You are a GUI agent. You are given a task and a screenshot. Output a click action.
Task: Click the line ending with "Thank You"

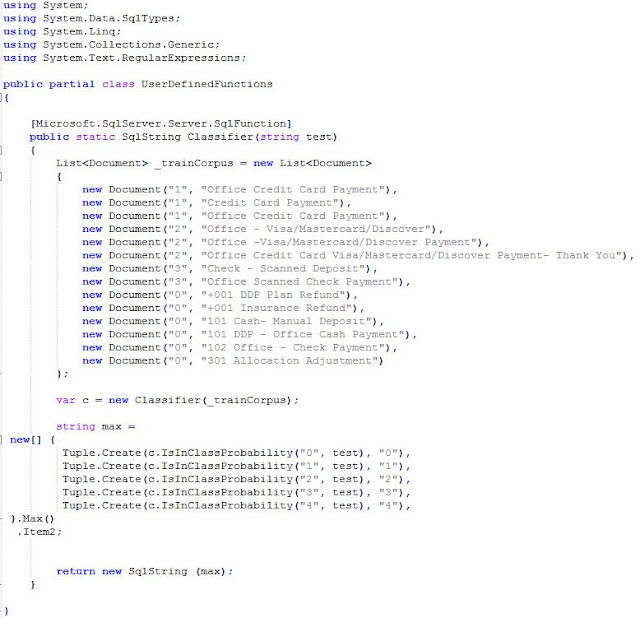[x=358, y=256]
